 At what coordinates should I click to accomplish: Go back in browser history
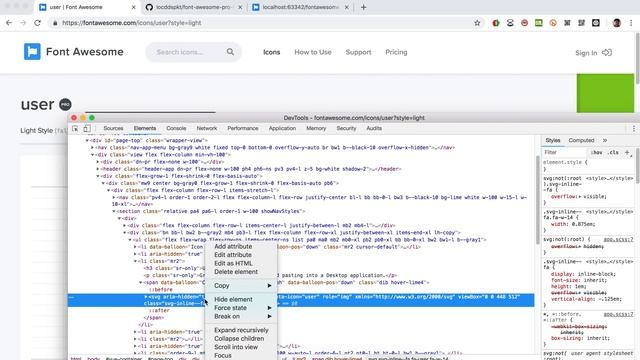[x=9, y=23]
